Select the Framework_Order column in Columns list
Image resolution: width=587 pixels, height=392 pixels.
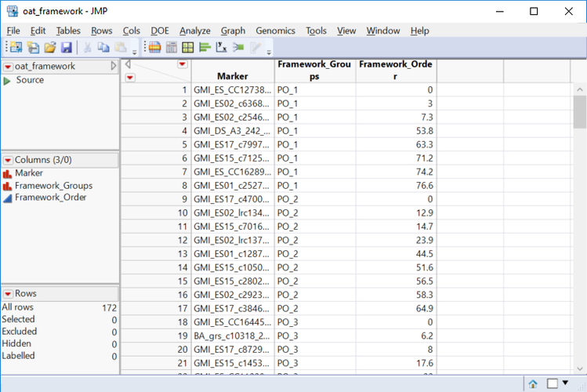coord(50,198)
